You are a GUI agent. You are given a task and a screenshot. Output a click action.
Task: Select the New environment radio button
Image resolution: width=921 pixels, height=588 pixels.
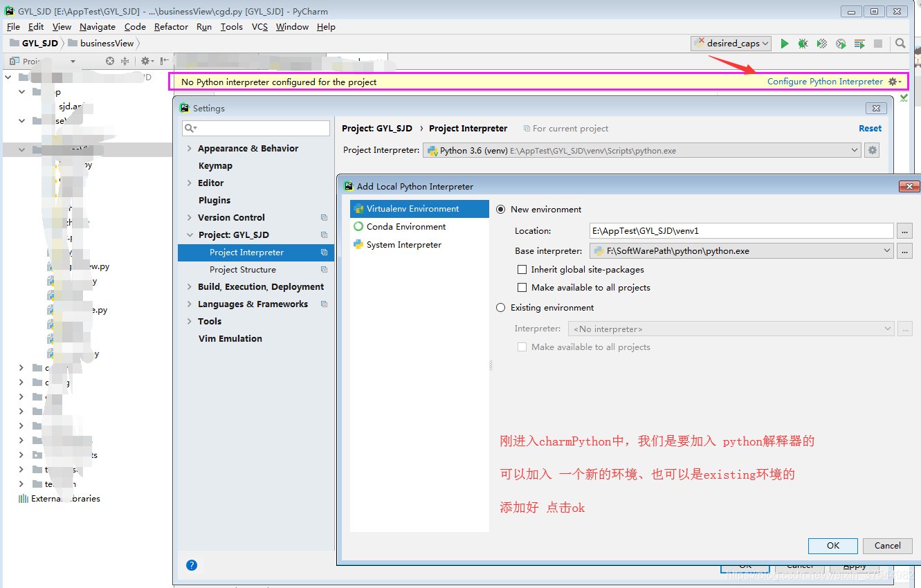501,210
